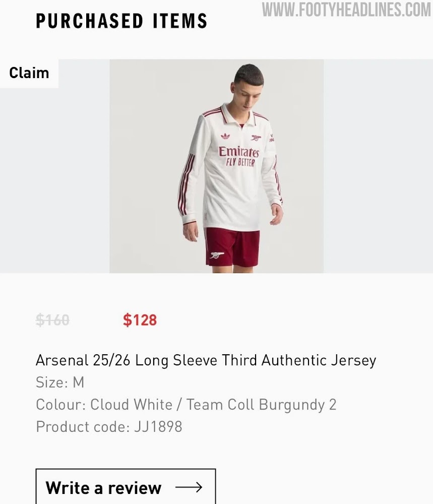Click the Claim tag on the product image

29,73
